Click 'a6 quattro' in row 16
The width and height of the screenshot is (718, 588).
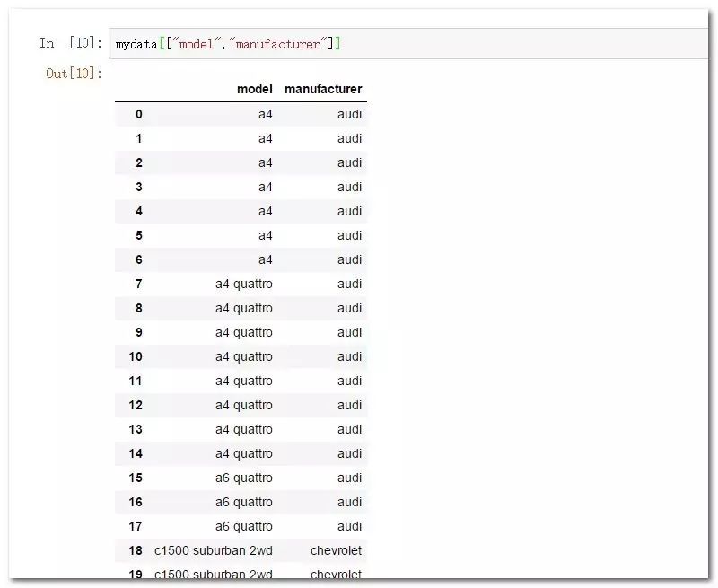tap(244, 503)
